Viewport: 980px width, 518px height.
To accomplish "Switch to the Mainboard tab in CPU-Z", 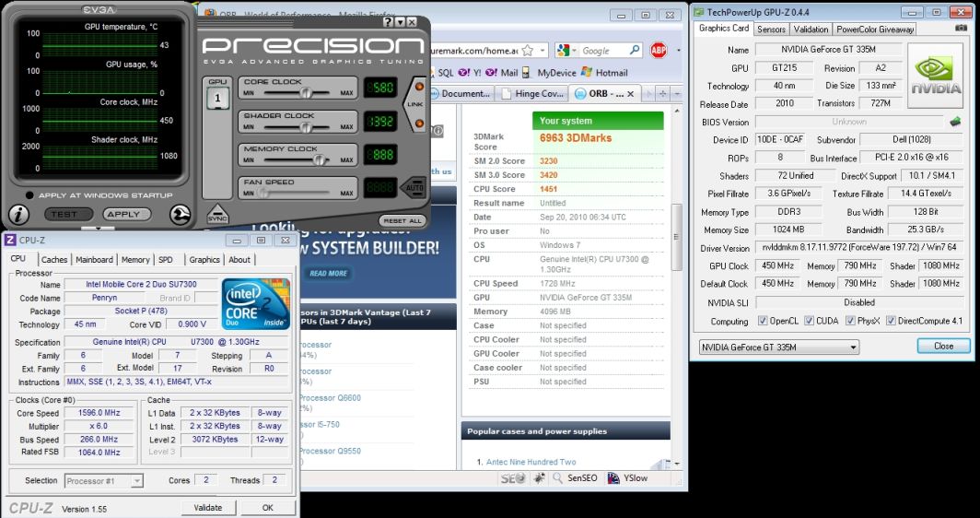I will (x=94, y=260).
